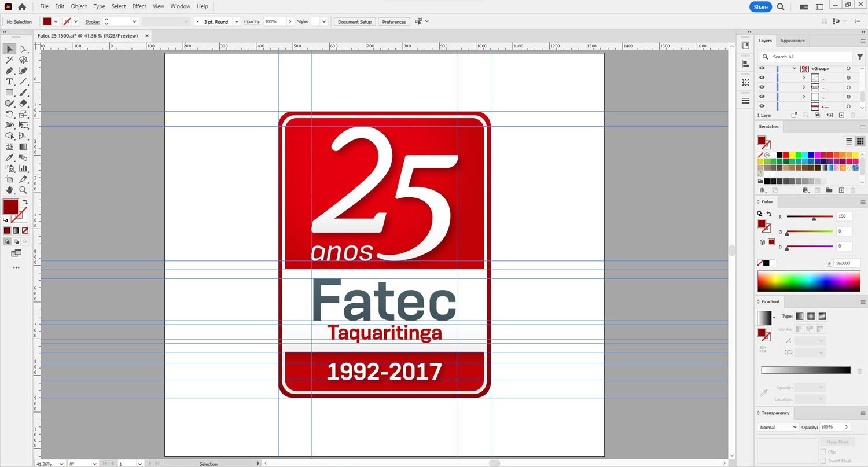Choose Linear Gradient type button

799,316
